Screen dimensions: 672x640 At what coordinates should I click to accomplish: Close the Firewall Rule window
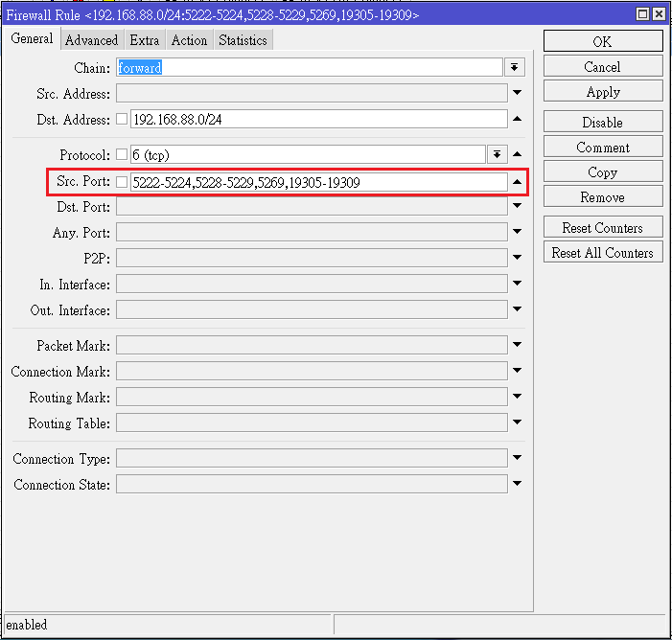659,14
